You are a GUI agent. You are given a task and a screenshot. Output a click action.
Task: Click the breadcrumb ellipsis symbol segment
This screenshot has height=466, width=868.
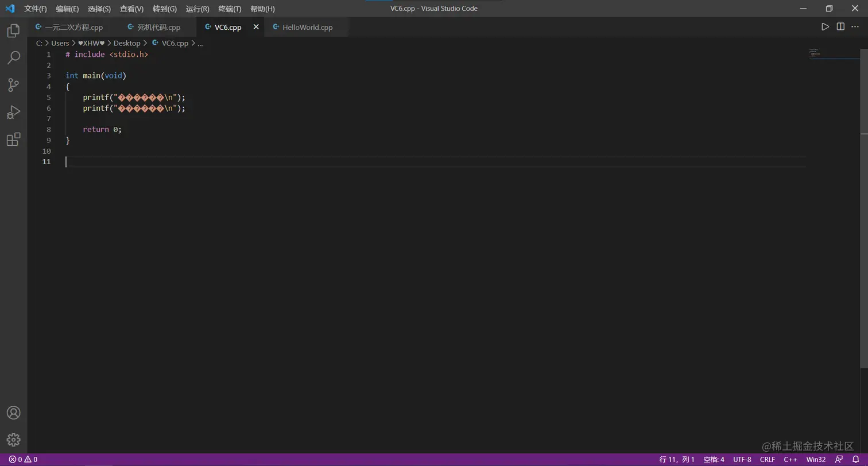[200, 43]
